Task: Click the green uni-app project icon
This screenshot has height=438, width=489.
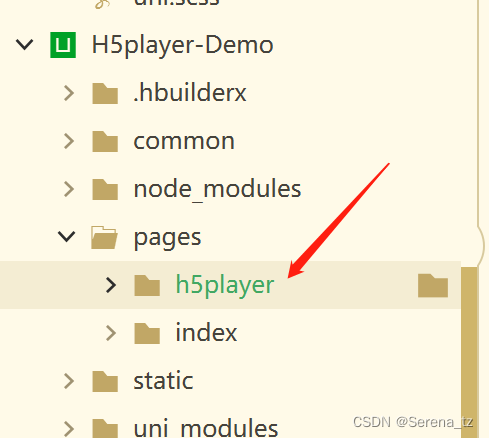Action: [63, 45]
